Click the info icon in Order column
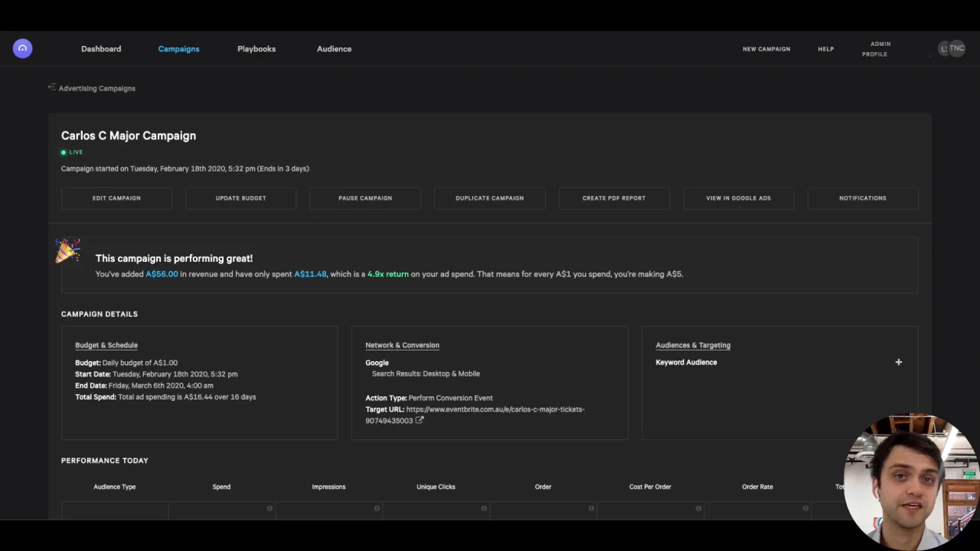 [x=591, y=508]
